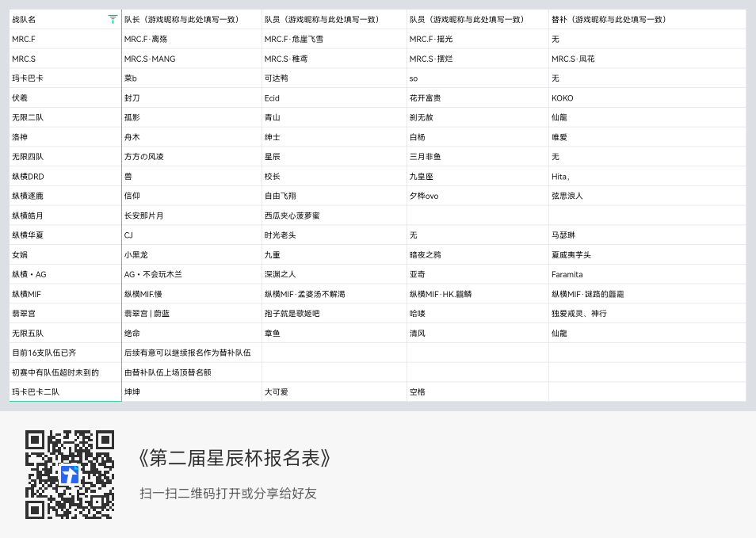Select the cell 西瓜夹心菠萝蜜
Viewport: 756px width, 538px height.
(x=334, y=216)
